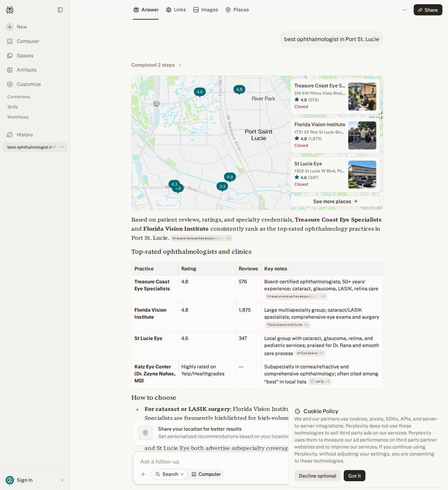Collapse the sidebar panel icon

(x=60, y=10)
